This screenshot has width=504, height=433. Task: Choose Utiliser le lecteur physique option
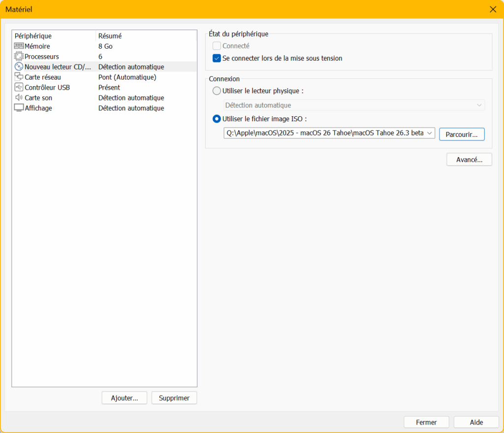217,91
